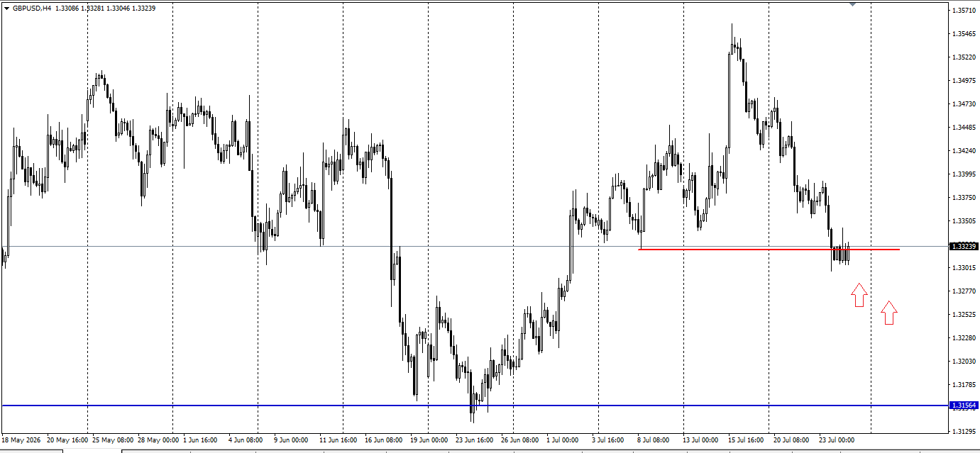Click the 19 Jun 00:00 time label
This screenshot has width=980, height=453.
tap(430, 440)
